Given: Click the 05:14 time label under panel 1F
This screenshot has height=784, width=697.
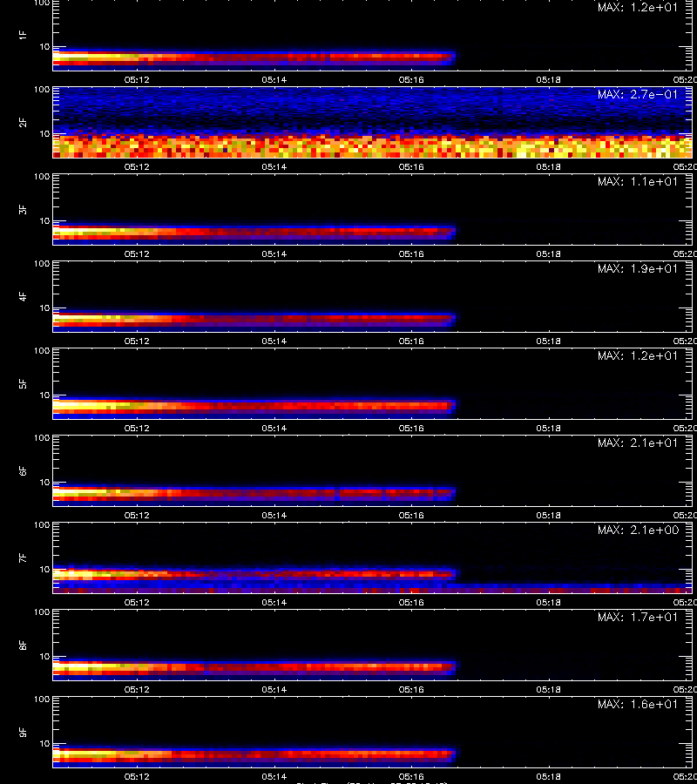Looking at the screenshot, I should coord(274,79).
